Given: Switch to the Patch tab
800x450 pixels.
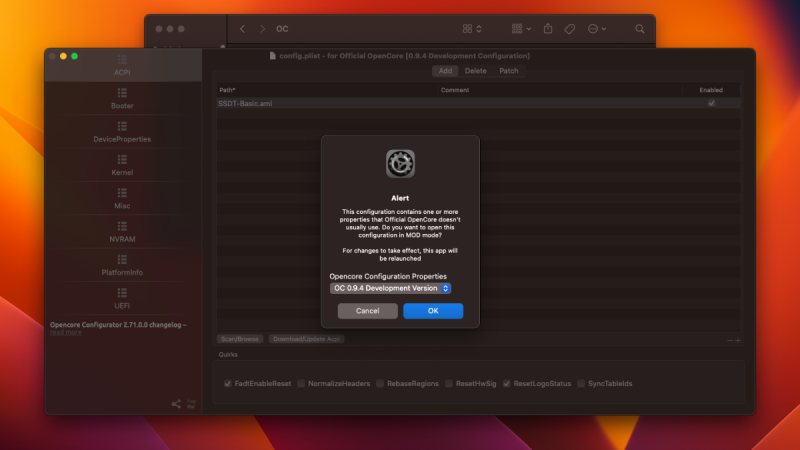Looking at the screenshot, I should click(x=509, y=71).
